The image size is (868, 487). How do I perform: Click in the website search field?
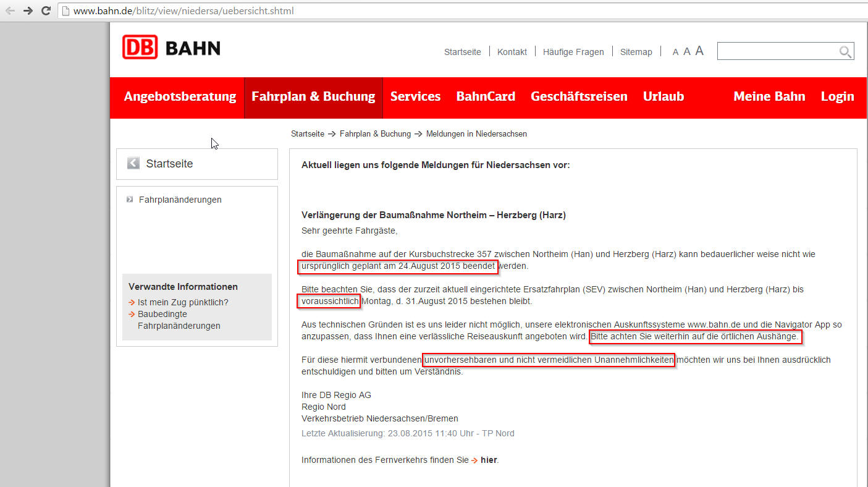777,51
